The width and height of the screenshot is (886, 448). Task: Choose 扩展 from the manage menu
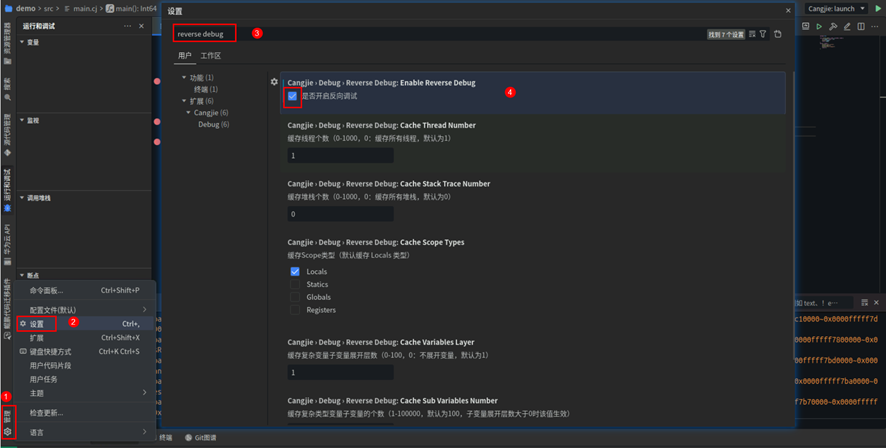tap(85, 338)
